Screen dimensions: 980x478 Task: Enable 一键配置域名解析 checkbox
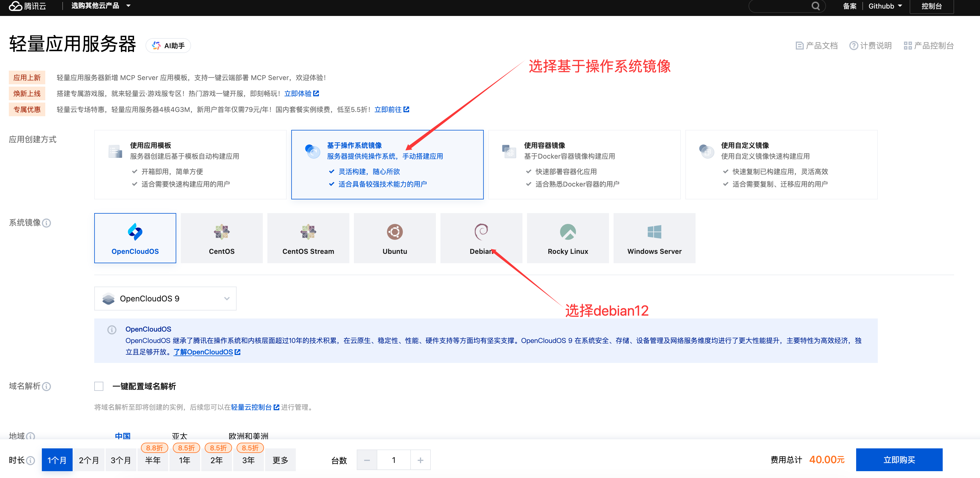click(99, 386)
